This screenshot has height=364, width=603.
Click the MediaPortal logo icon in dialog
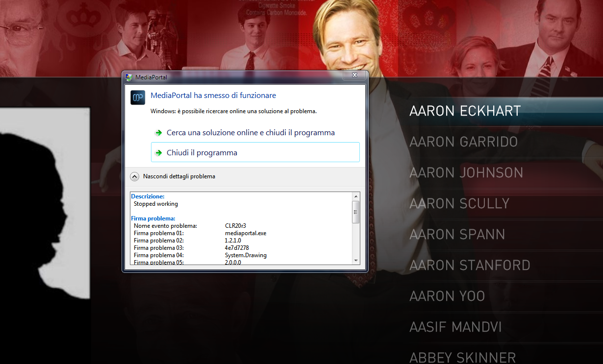point(138,97)
